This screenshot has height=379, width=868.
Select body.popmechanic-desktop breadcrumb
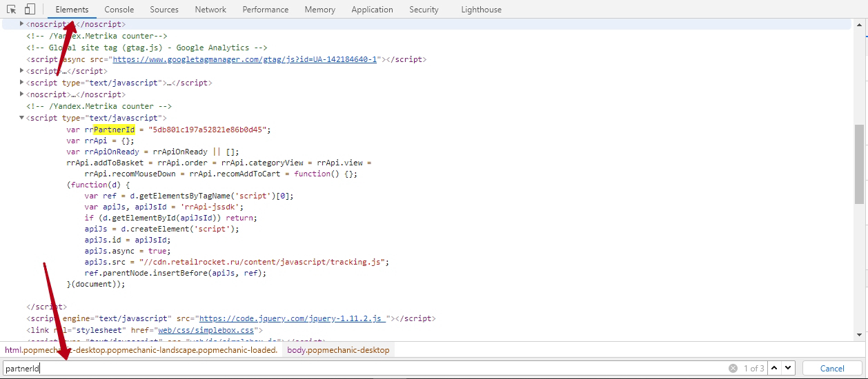pos(338,350)
